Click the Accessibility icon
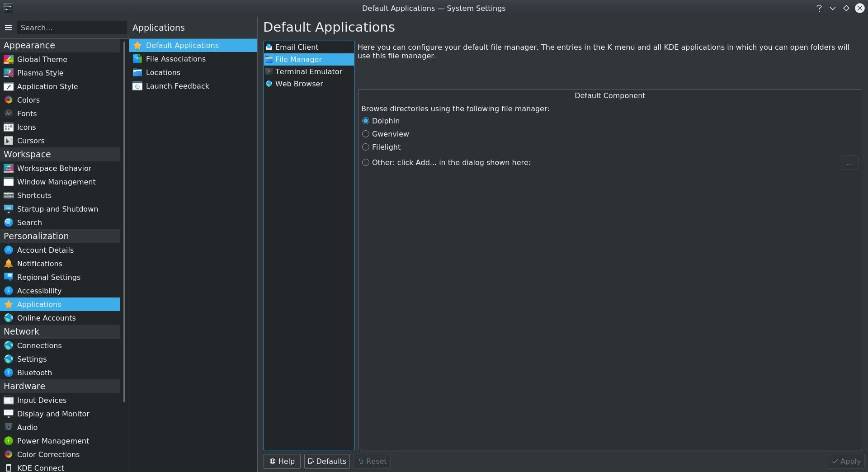Image resolution: width=868 pixels, height=472 pixels. point(9,291)
